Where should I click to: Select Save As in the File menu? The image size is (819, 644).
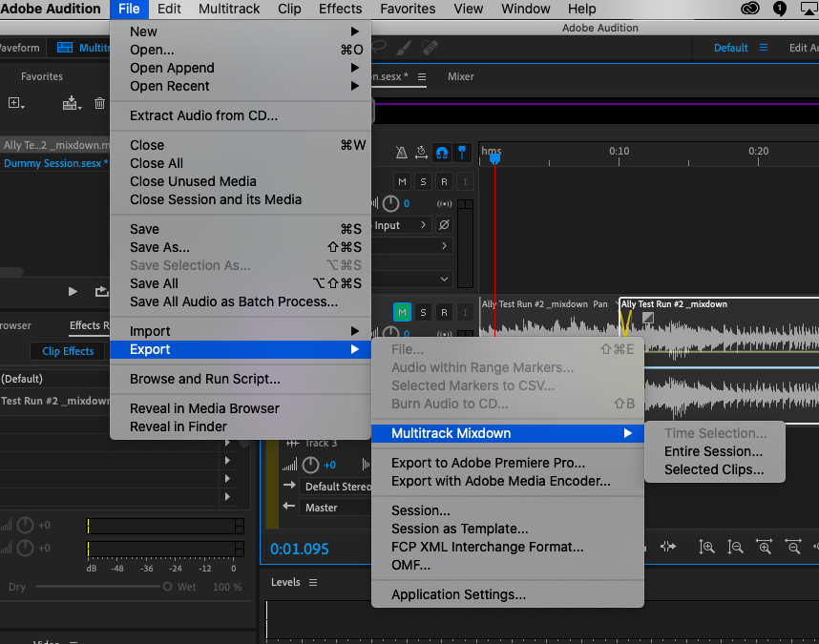[159, 247]
